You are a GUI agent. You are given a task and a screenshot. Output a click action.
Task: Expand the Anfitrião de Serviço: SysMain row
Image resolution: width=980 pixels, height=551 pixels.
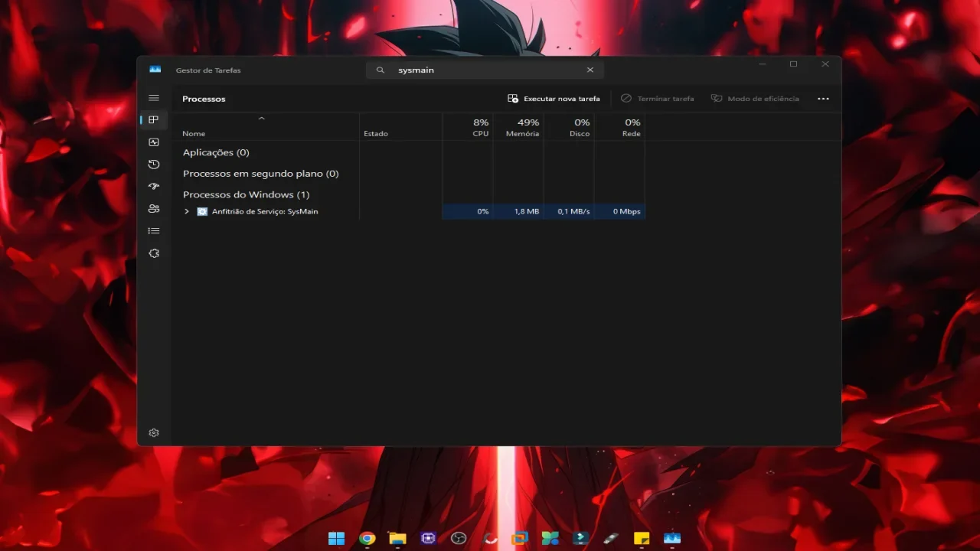187,211
